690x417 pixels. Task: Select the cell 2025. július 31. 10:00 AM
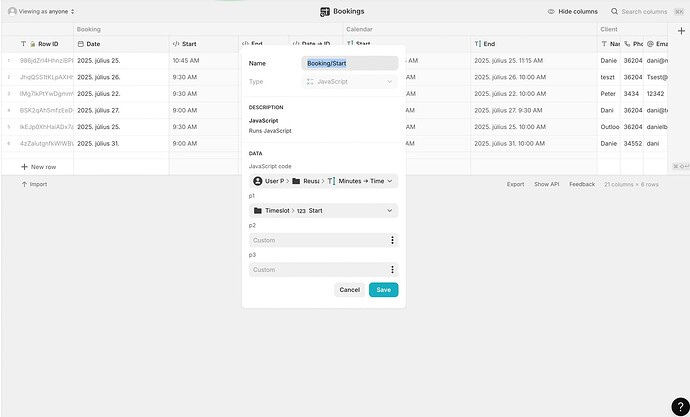534,144
